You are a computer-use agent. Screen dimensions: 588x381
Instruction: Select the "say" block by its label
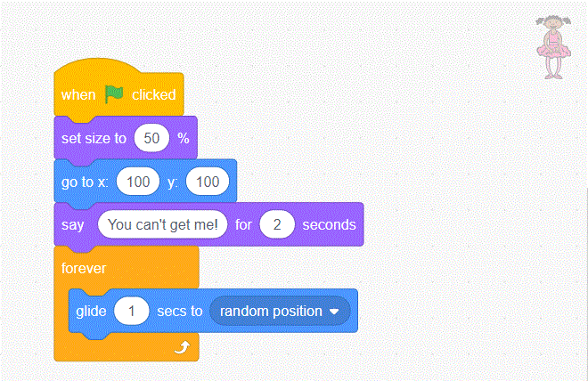[x=73, y=224]
